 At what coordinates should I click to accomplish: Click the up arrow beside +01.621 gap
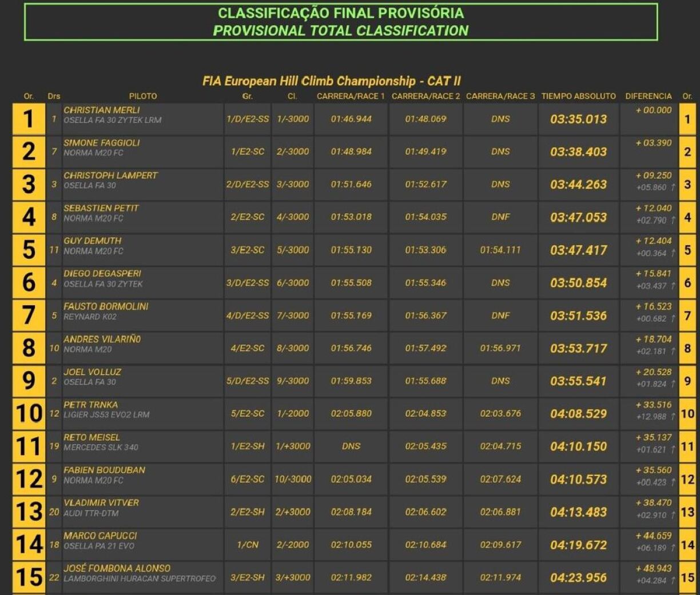pos(673,449)
